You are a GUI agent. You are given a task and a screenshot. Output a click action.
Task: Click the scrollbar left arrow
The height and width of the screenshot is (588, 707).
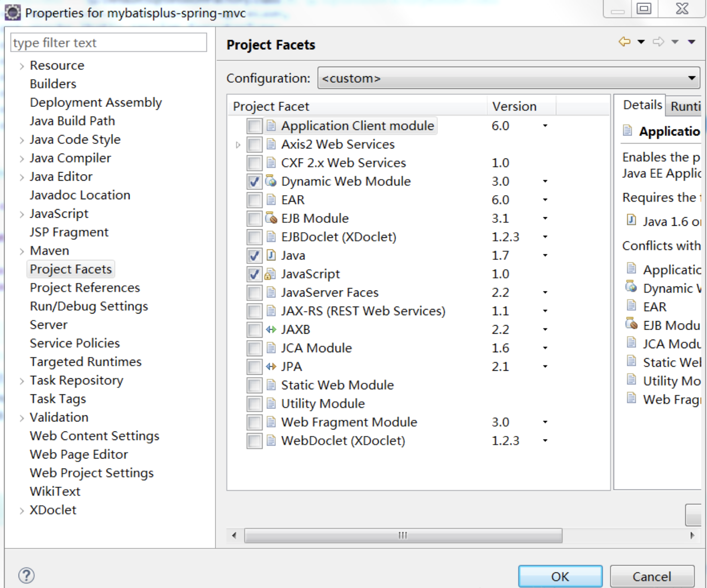[234, 535]
